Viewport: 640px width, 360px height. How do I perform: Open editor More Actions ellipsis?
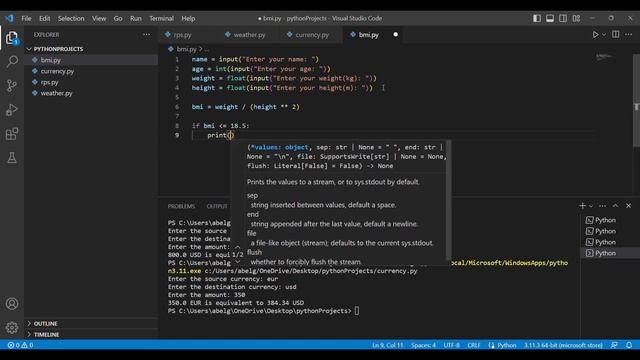click(x=629, y=35)
